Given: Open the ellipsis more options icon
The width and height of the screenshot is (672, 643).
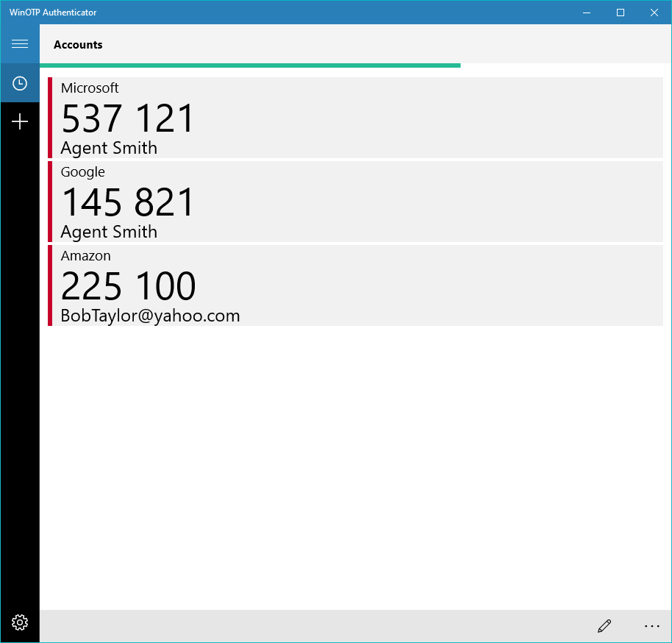Looking at the screenshot, I should [x=651, y=626].
